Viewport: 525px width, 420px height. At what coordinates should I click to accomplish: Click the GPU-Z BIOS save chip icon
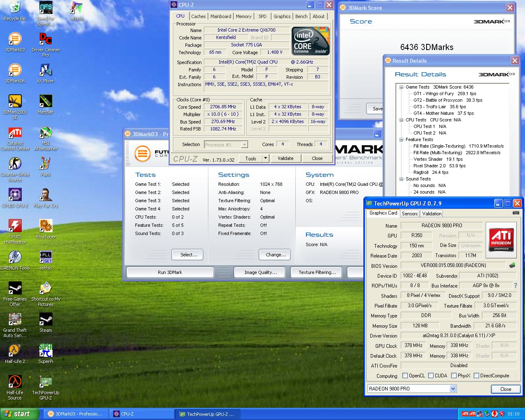512,265
